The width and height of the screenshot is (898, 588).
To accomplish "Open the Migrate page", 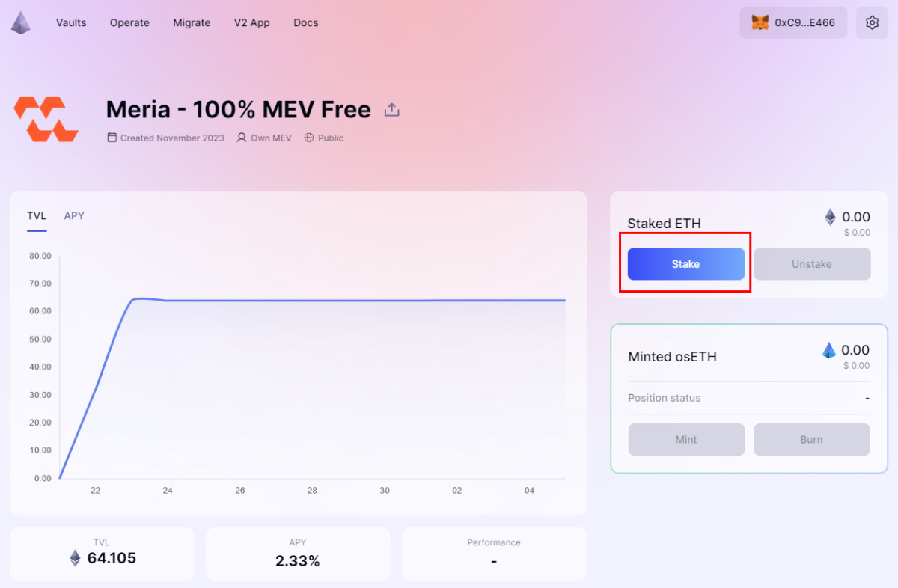I will point(192,22).
